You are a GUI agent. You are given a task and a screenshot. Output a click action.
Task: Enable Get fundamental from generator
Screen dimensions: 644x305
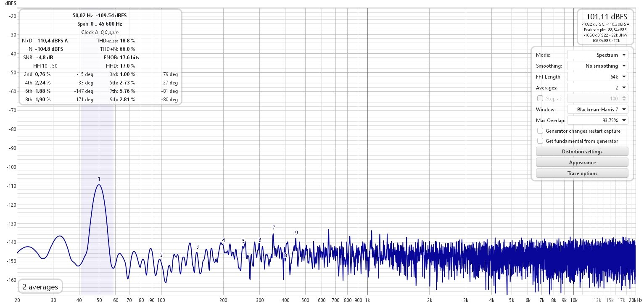(540, 141)
